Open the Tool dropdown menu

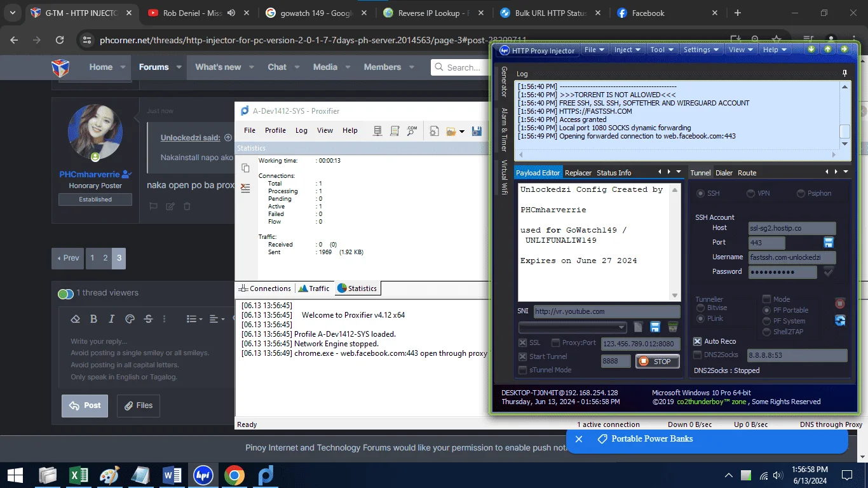point(662,50)
